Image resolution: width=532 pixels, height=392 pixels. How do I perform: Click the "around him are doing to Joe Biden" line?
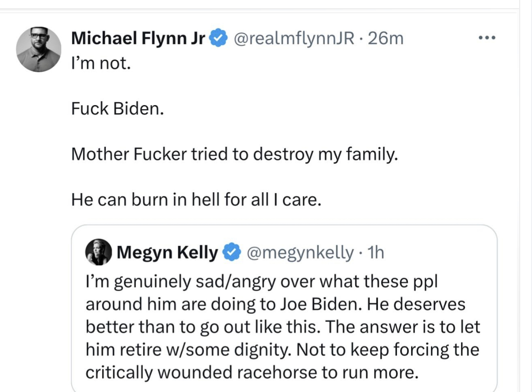click(275, 304)
